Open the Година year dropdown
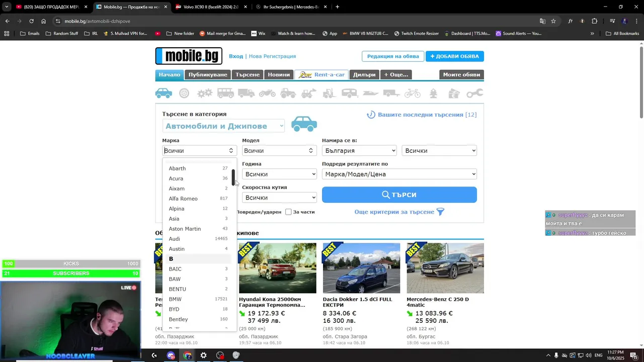 pyautogui.click(x=279, y=174)
